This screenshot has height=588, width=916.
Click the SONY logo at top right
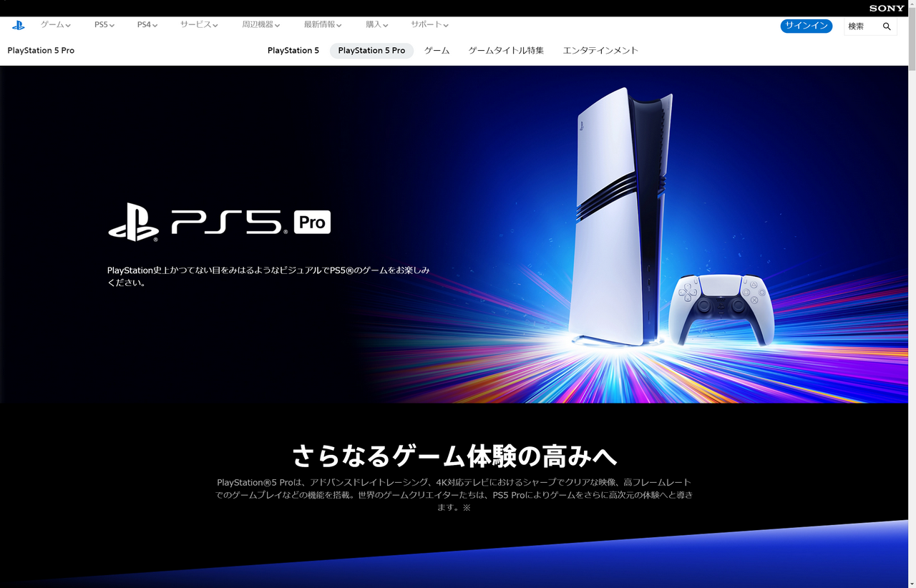(885, 8)
